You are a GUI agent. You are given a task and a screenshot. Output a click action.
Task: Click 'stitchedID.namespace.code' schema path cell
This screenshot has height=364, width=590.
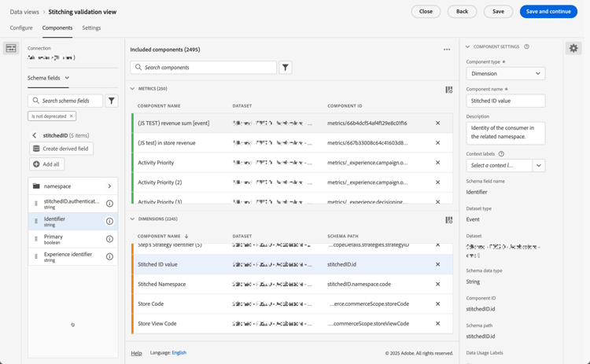(359, 285)
